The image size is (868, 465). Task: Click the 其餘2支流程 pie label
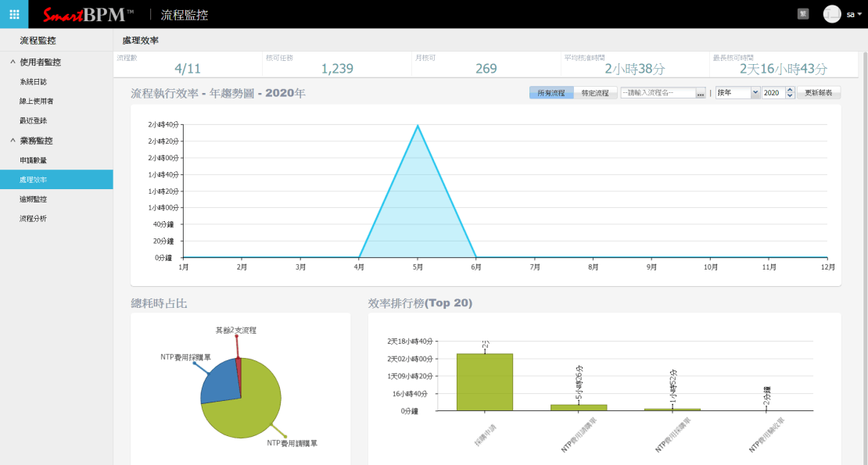236,330
